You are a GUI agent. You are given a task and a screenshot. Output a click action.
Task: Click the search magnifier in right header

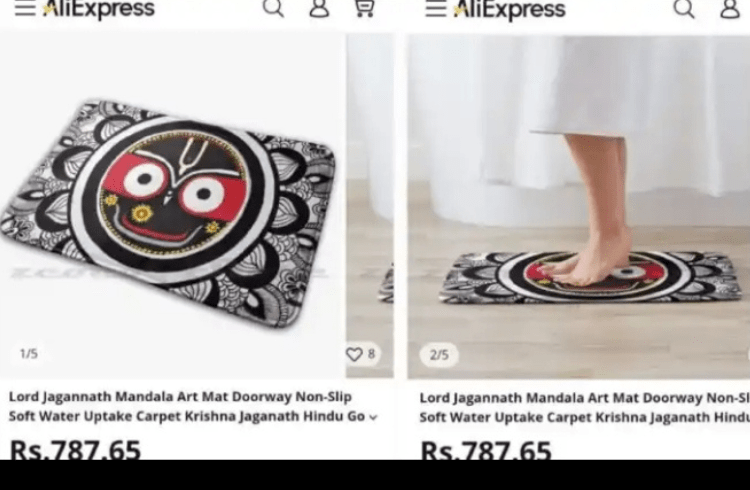click(684, 9)
